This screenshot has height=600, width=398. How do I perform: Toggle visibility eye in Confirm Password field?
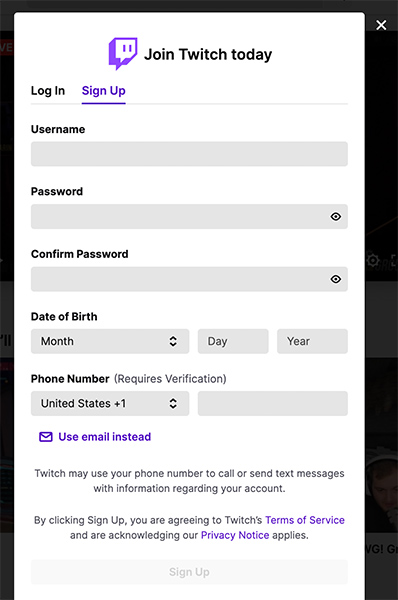pyautogui.click(x=336, y=279)
